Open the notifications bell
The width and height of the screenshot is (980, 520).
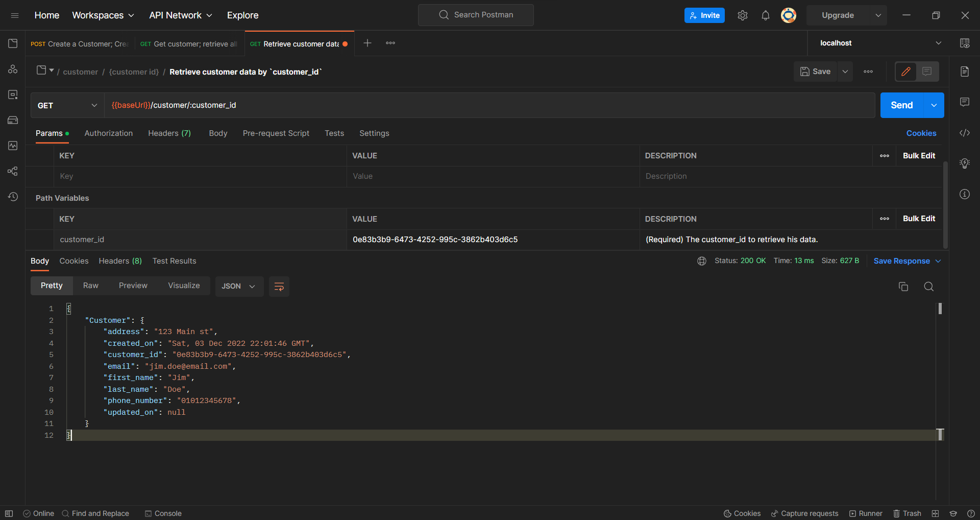point(766,15)
